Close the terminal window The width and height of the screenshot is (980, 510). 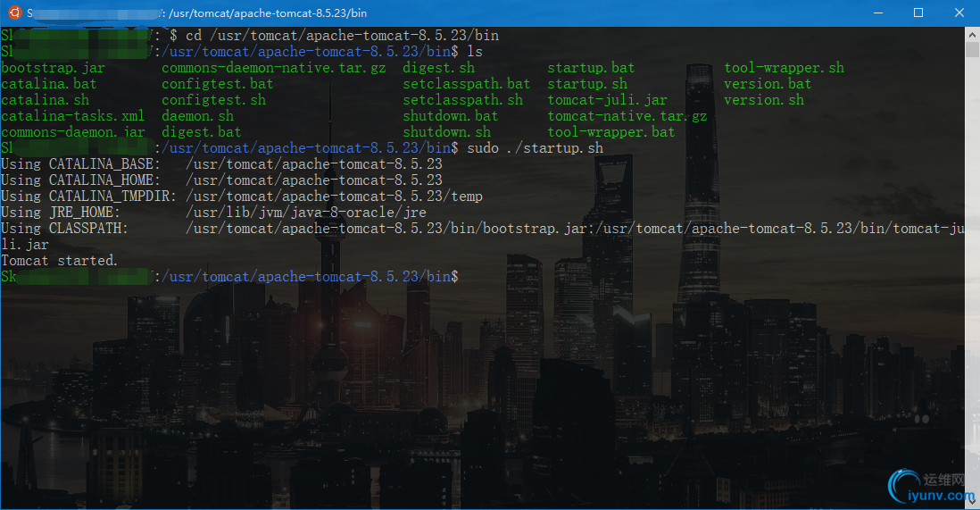pyautogui.click(x=959, y=13)
